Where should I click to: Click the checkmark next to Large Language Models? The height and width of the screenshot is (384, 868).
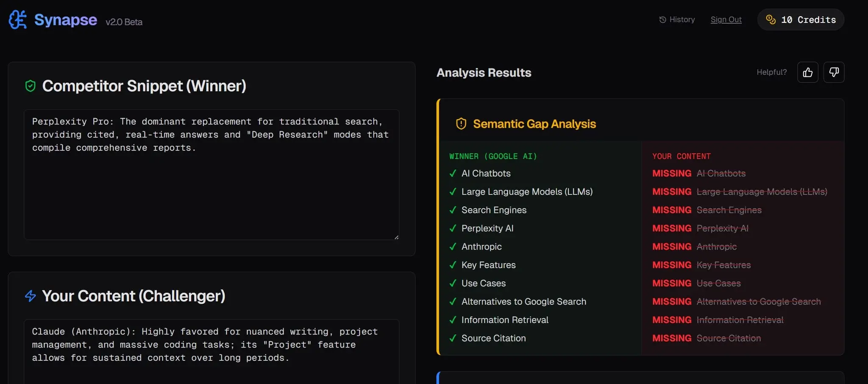coord(453,192)
